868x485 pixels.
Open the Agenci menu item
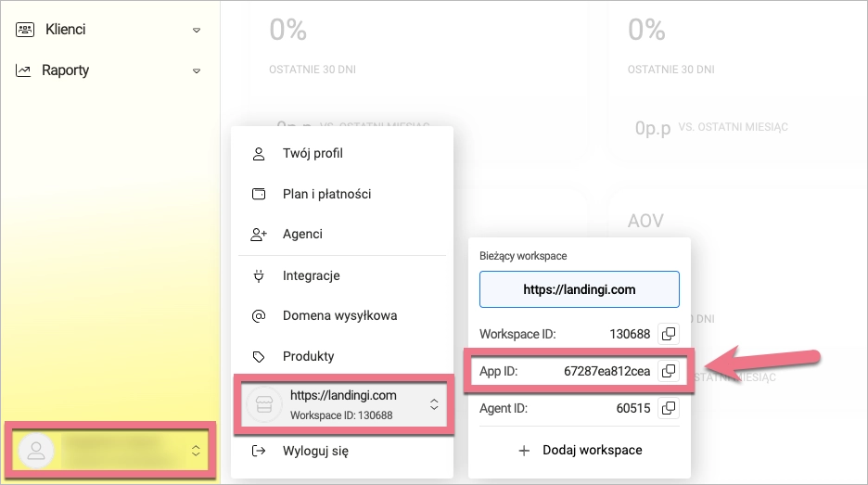click(x=302, y=235)
